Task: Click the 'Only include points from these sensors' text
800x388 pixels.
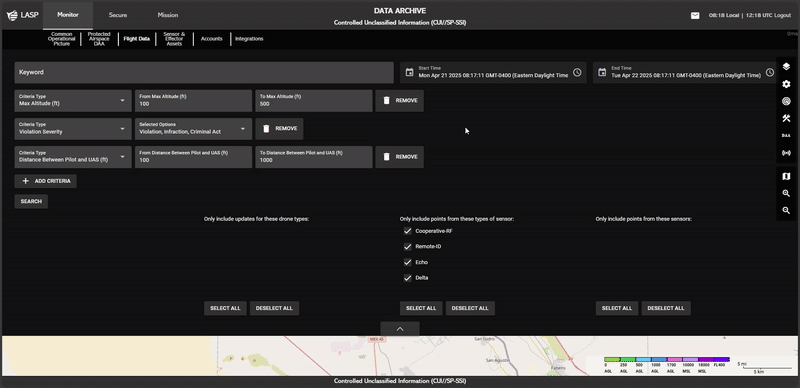Action: (x=644, y=219)
